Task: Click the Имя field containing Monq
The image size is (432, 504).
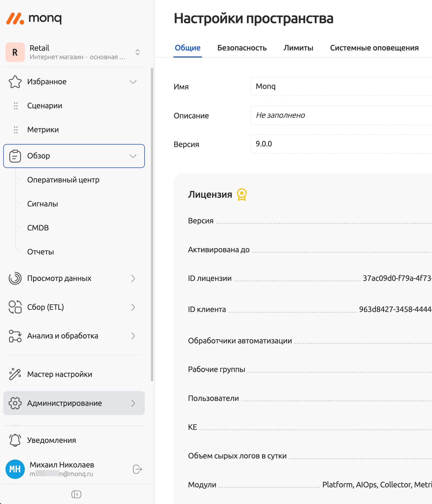Action: [x=341, y=86]
